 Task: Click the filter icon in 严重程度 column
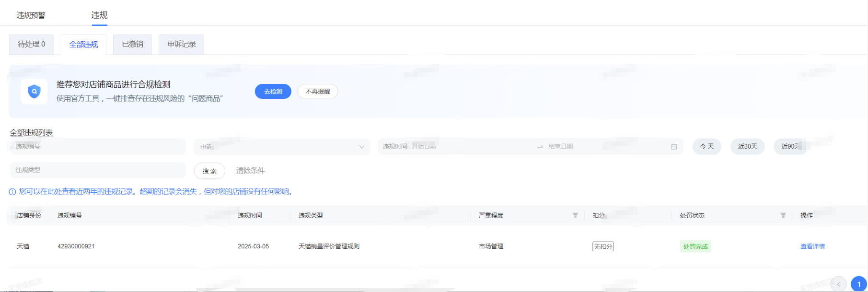pyautogui.click(x=575, y=215)
